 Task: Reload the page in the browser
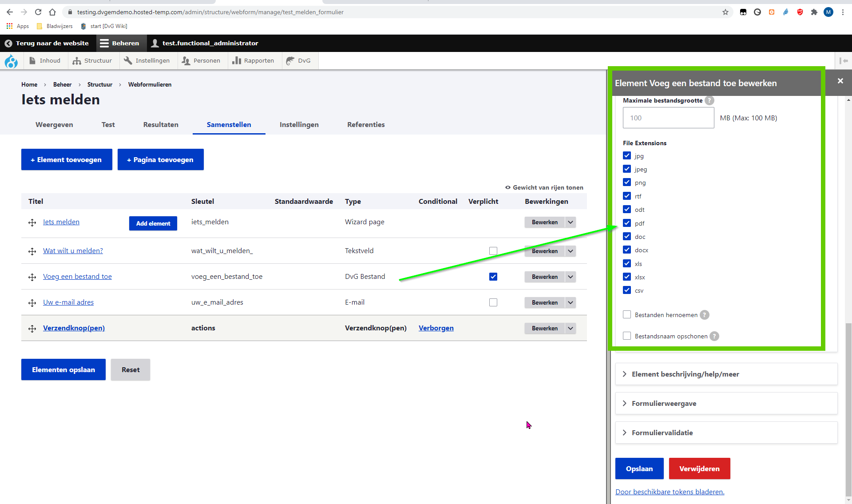[38, 12]
